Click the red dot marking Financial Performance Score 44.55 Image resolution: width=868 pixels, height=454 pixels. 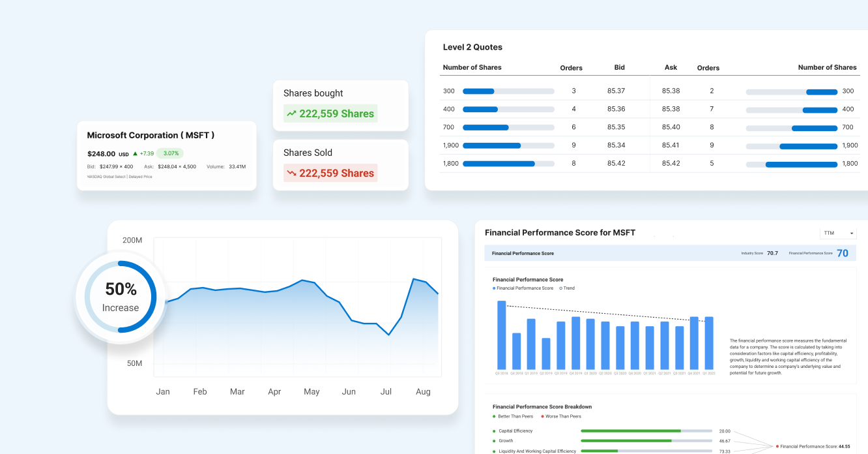(x=777, y=446)
